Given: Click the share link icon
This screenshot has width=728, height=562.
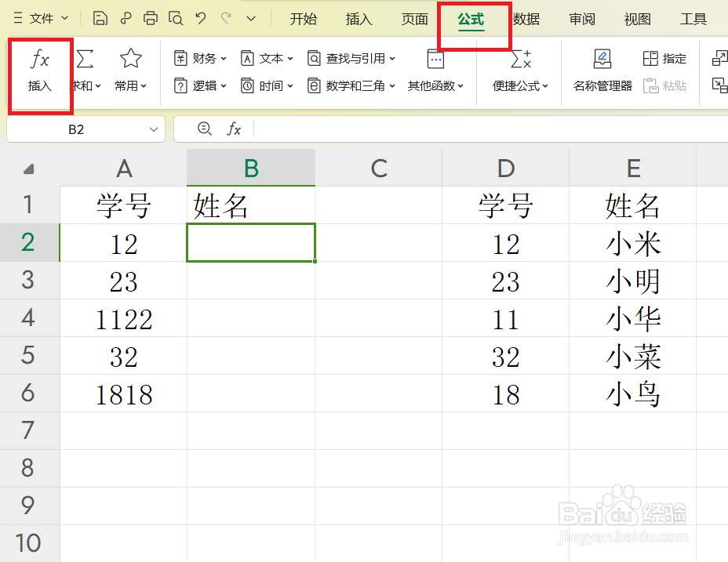Looking at the screenshot, I should tap(126, 19).
